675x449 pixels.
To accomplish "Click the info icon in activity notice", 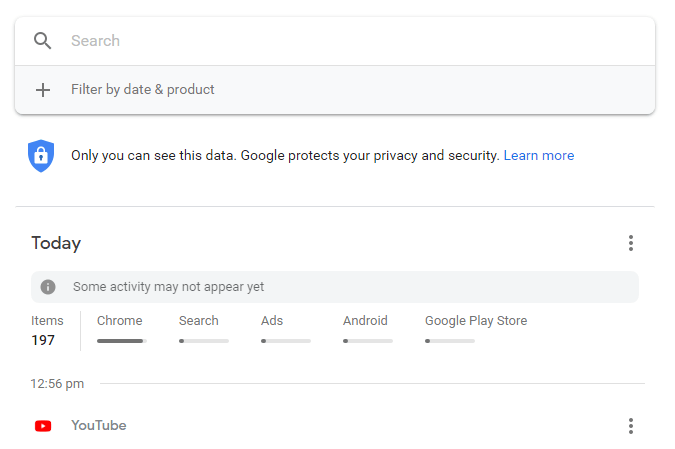I will (48, 287).
